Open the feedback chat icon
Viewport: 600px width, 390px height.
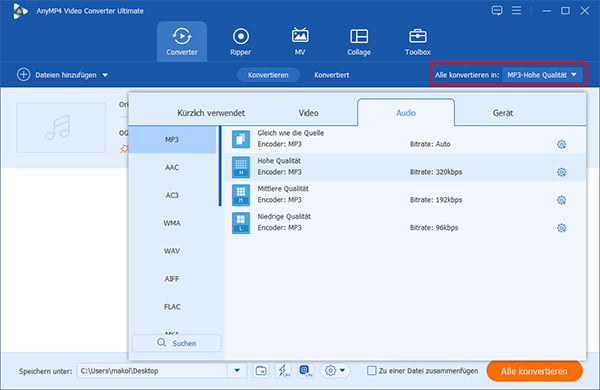tap(497, 11)
